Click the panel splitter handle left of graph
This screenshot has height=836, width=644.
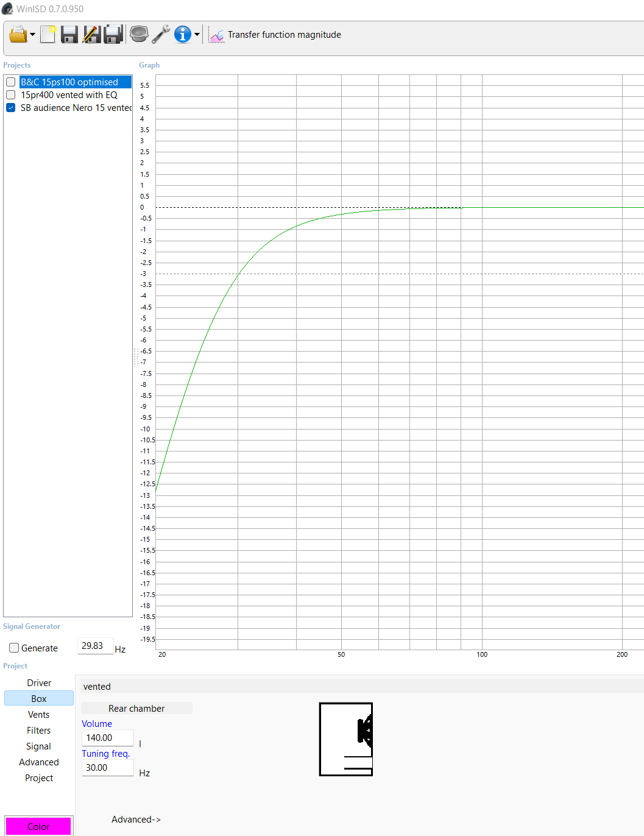135,356
